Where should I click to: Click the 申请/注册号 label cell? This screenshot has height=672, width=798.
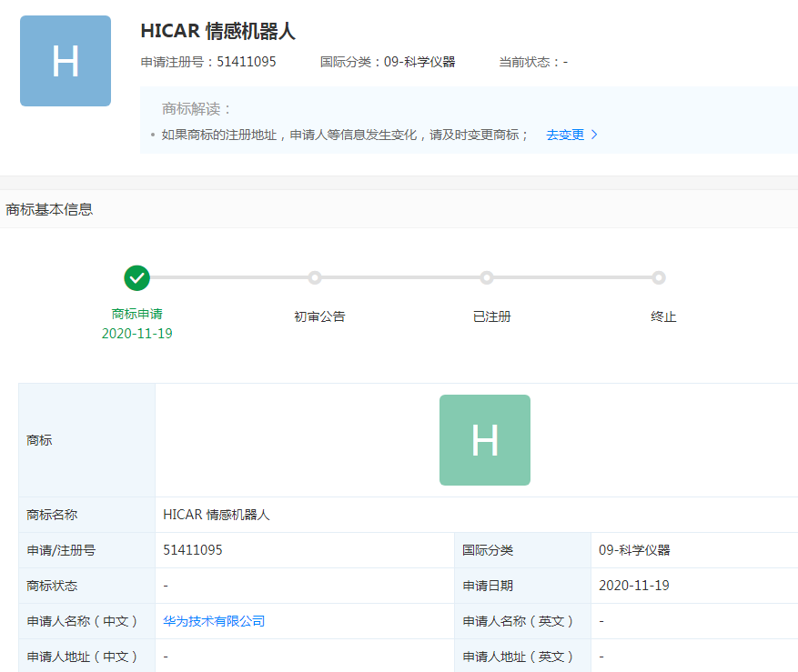[87, 550]
